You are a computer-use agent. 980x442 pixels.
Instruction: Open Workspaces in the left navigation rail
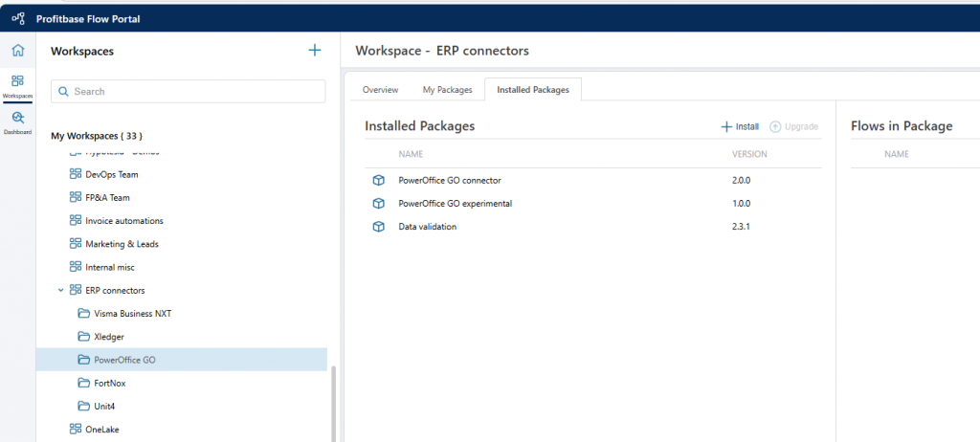coord(17,86)
